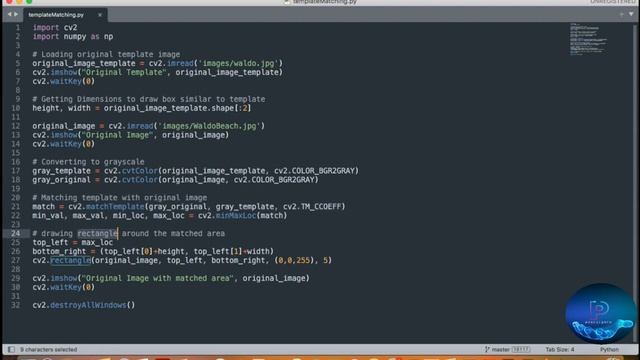640x360 pixels.
Task: Click 'matchTemplate' function call on line 21
Action: click(115, 207)
